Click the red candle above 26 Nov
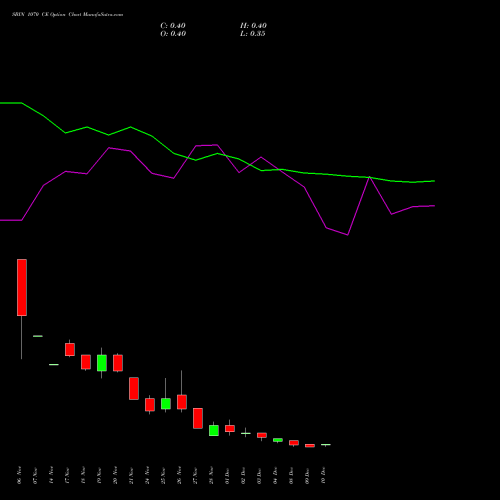 (x=182, y=402)
